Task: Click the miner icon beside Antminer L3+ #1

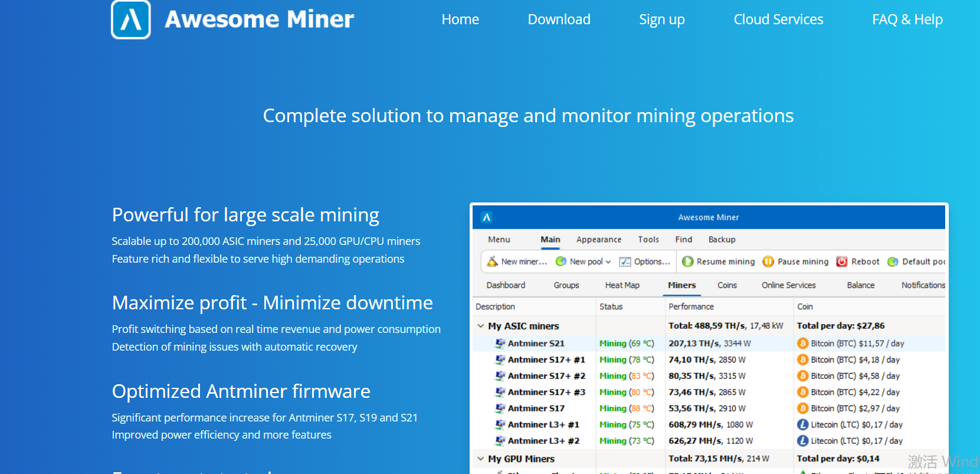Action: (500, 424)
